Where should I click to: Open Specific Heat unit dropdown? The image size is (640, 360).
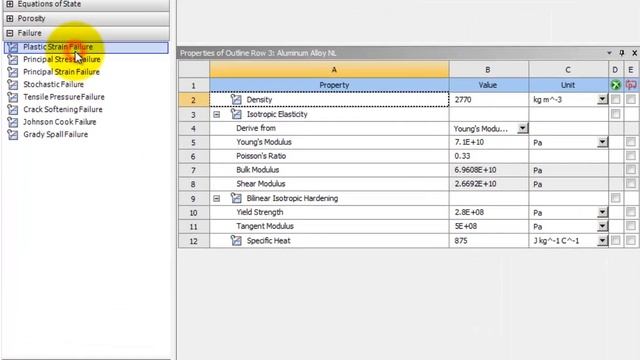[602, 240]
